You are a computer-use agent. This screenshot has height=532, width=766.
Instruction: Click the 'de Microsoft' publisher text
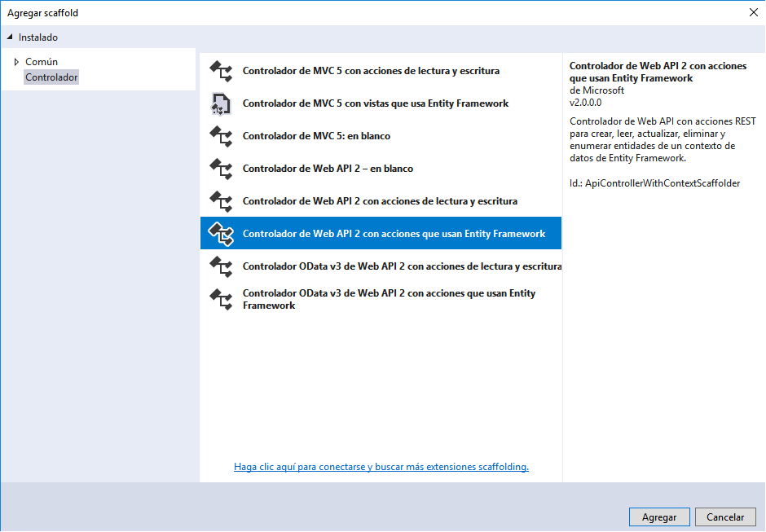[597, 90]
